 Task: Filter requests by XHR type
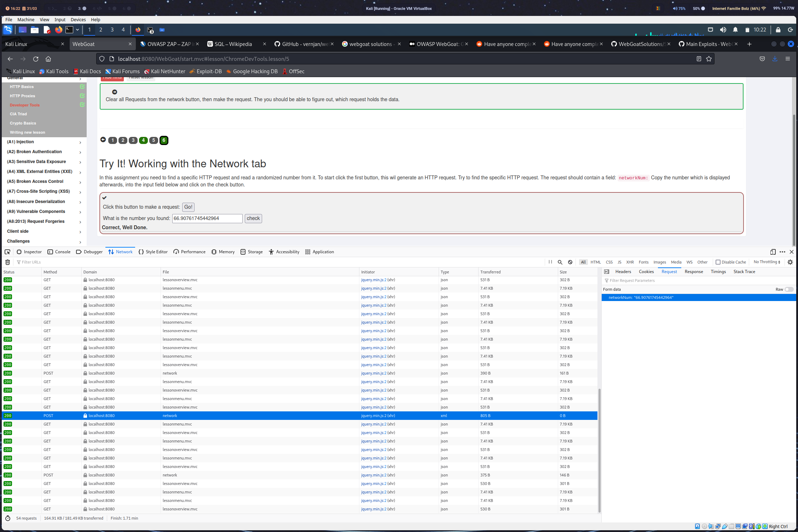(x=630, y=262)
